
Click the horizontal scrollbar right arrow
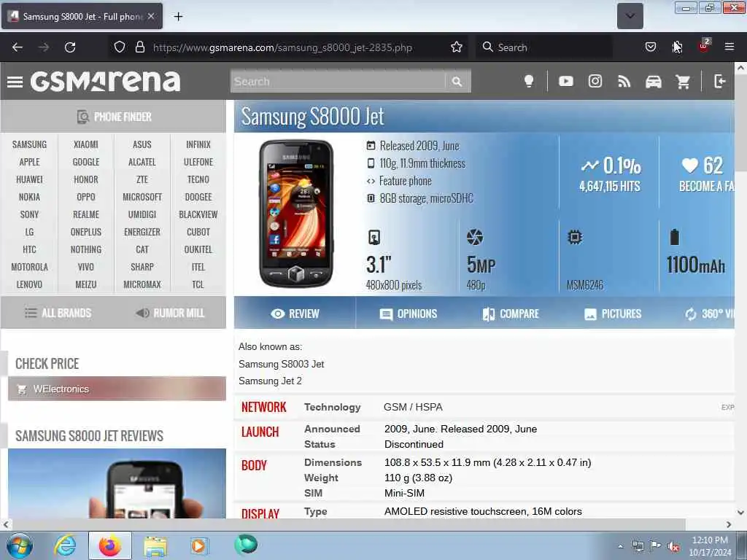click(729, 524)
